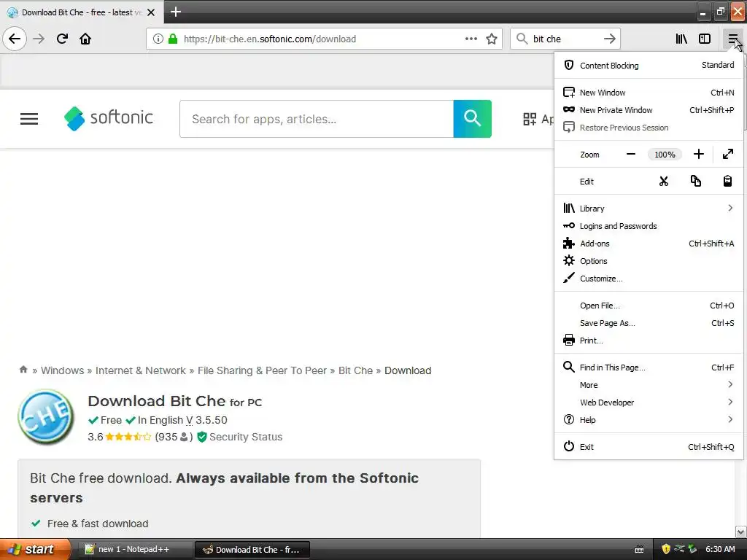
Task: Select Find in This Page...
Action: (x=649, y=367)
